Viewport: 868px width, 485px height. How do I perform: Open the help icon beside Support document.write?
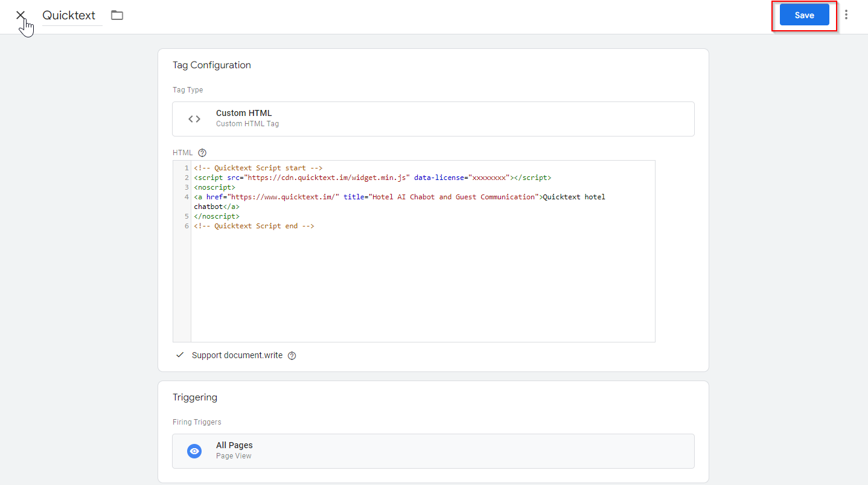coord(292,356)
